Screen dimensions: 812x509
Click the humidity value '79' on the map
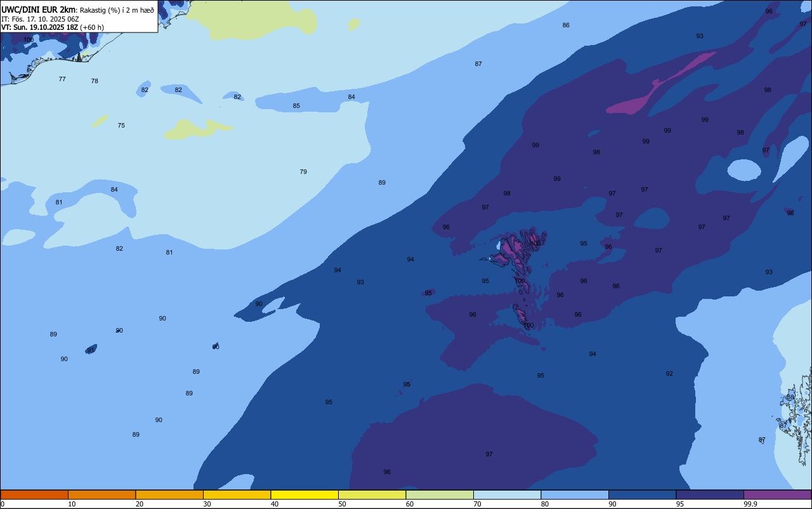(303, 172)
